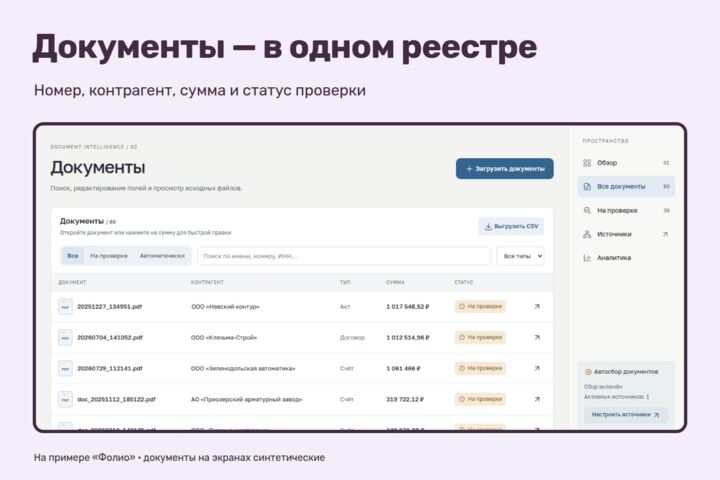Click the PDF icon for 20260704_141052.pdf
The image size is (720, 480).
[x=65, y=337]
